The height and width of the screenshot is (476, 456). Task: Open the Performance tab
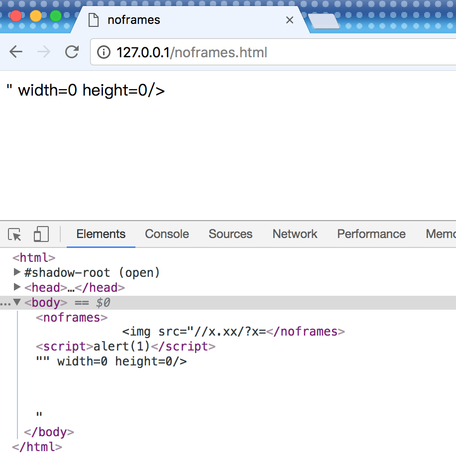click(371, 234)
